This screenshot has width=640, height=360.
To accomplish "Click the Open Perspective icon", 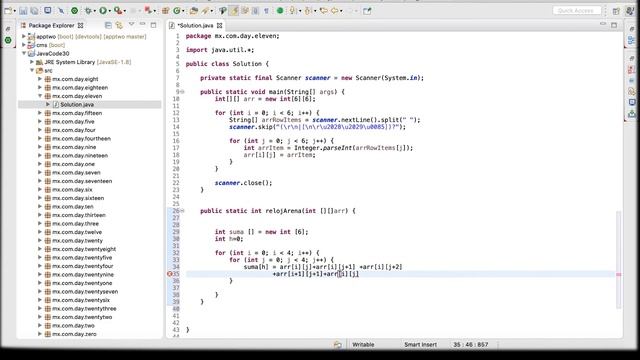I will click(616, 11).
